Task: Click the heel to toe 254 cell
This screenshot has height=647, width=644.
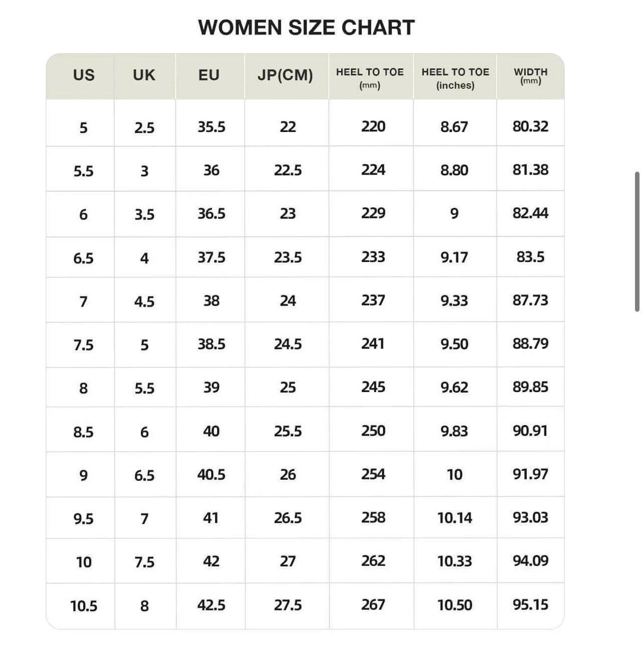Action: coord(373,474)
